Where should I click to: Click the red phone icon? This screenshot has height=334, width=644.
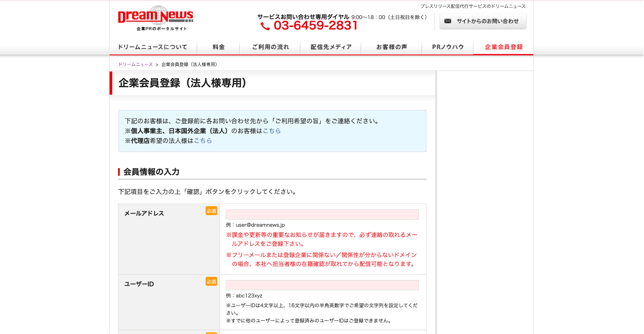point(265,26)
